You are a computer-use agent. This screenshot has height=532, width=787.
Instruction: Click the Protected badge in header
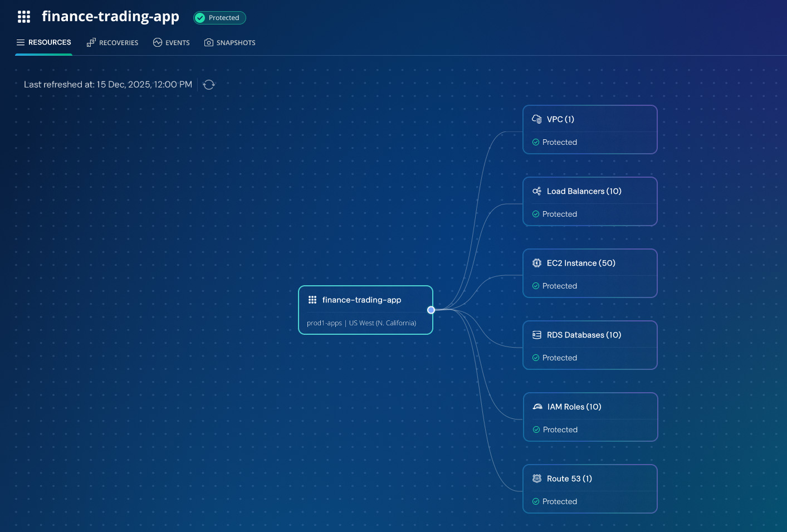click(219, 18)
